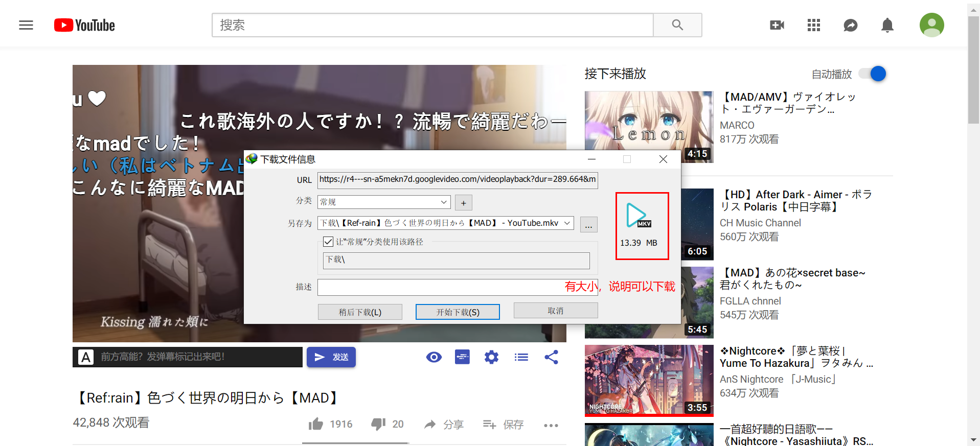Screen dimensions: 980x446
Task: Open the AnS Nightcore channel link
Action: coord(778,379)
